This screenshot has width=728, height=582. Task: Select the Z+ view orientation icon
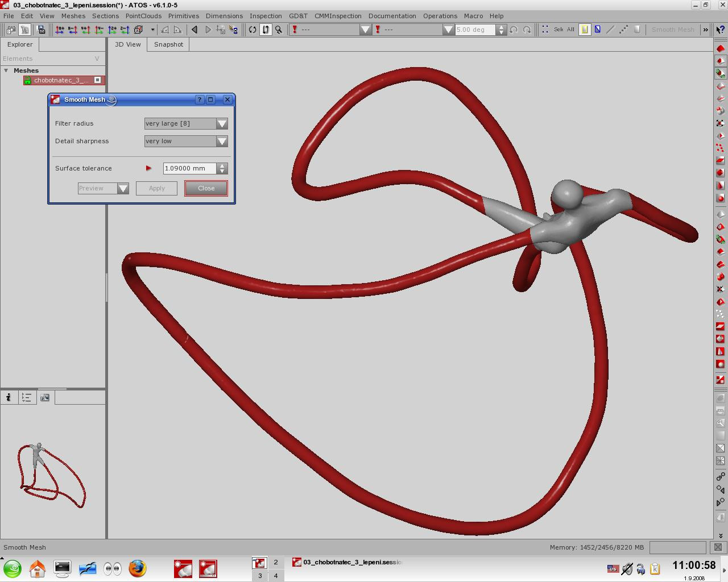(113, 30)
